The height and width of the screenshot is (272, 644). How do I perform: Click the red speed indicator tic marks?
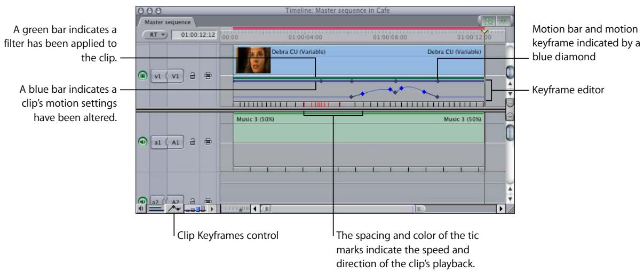322,105
